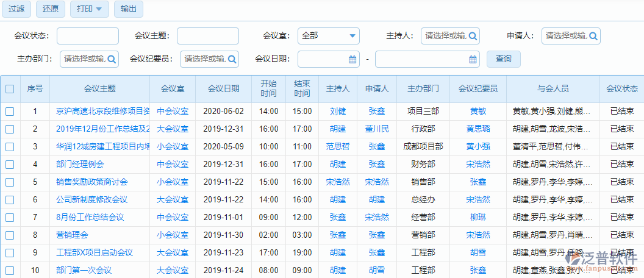Viewport: 644px width, 278px height.
Task: Check the checkbox for row 1
Action: coord(10,112)
